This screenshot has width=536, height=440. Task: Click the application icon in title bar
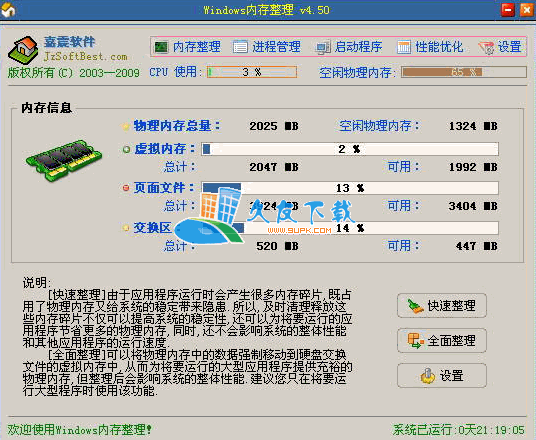(x=8, y=10)
